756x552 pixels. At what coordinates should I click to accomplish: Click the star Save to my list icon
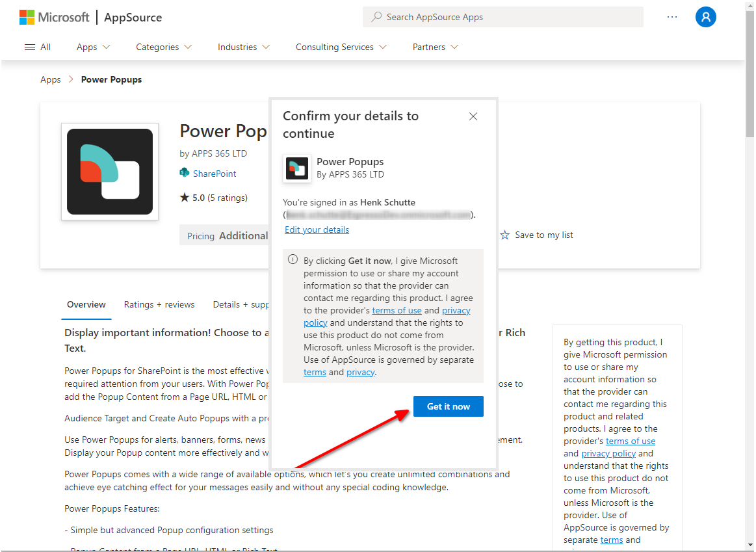coord(505,235)
